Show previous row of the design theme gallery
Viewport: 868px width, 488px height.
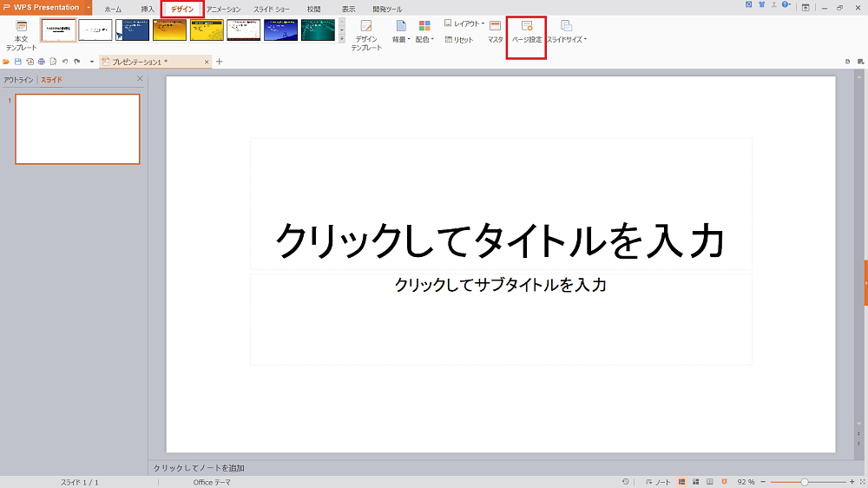341,23
